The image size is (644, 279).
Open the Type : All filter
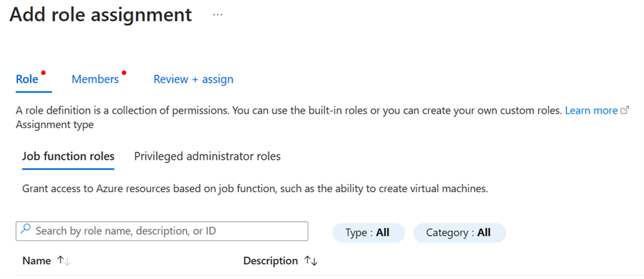tap(368, 233)
